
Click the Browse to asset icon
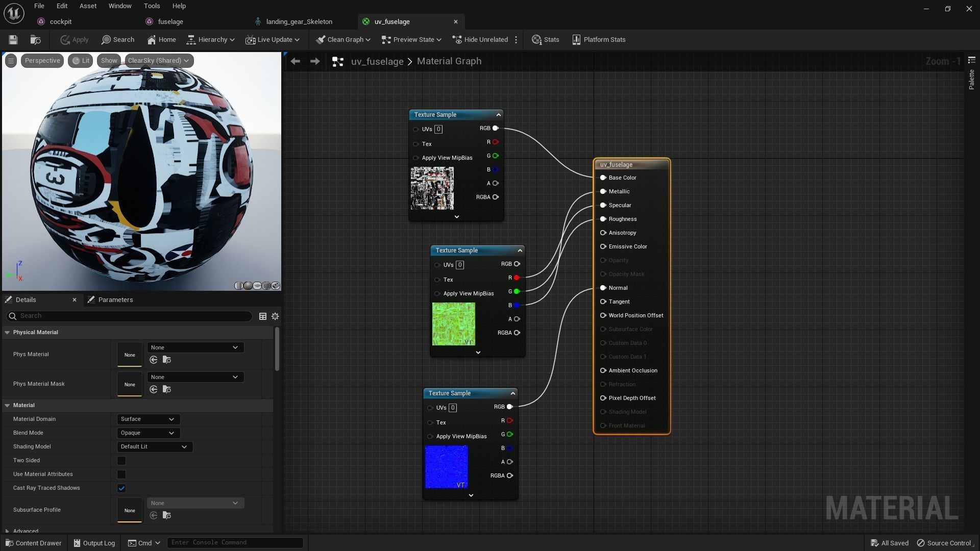pyautogui.click(x=35, y=40)
